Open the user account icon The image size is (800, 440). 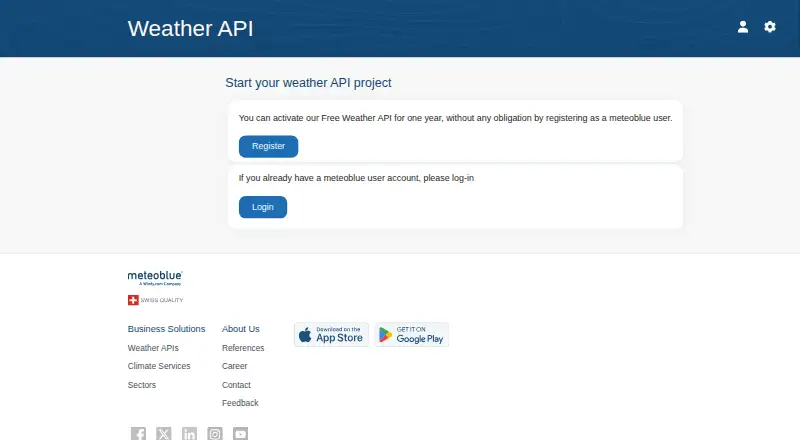coord(743,27)
